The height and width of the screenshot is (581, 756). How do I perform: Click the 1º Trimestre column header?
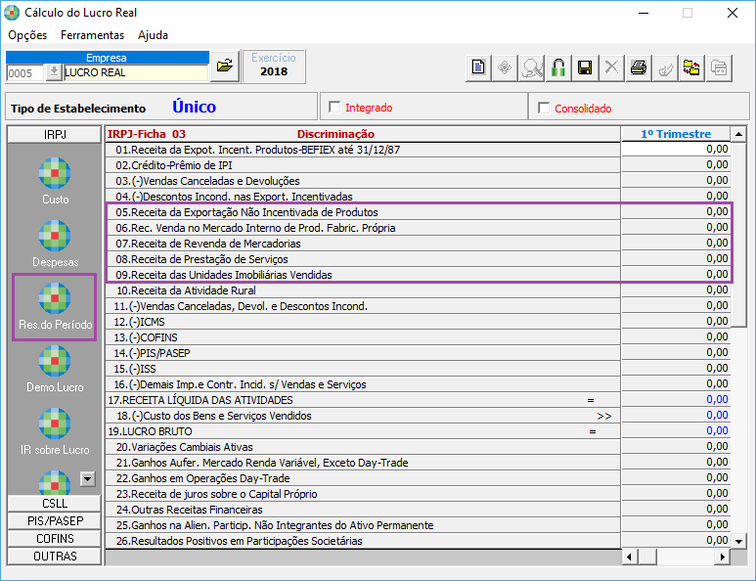(675, 134)
